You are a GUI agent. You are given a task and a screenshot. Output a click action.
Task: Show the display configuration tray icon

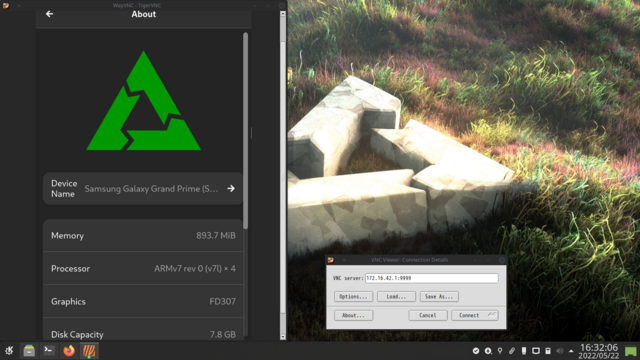536,351
